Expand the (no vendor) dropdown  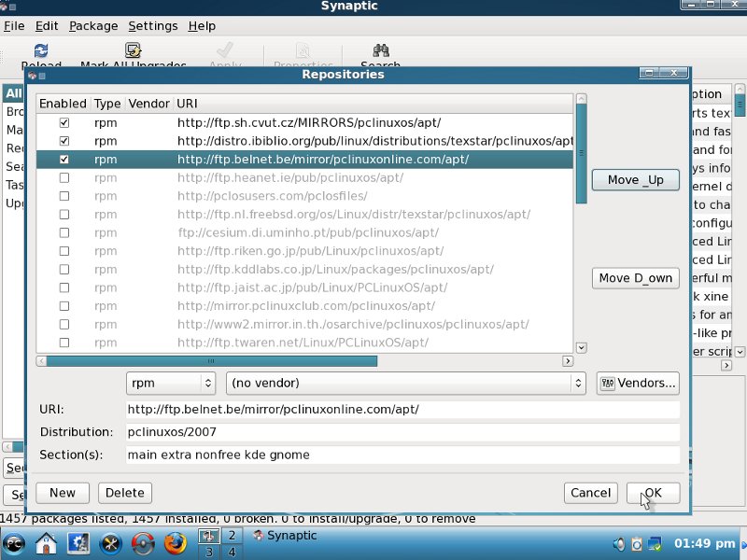[x=405, y=383]
